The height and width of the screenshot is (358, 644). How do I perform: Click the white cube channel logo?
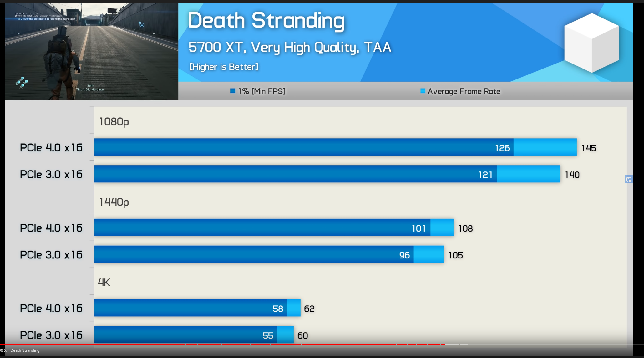591,43
